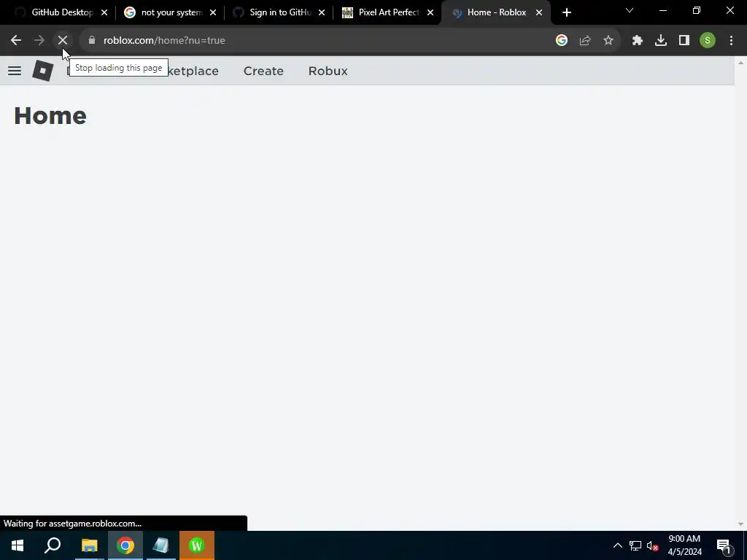
Task: Bookmark this tab with star icon
Action: 608,41
